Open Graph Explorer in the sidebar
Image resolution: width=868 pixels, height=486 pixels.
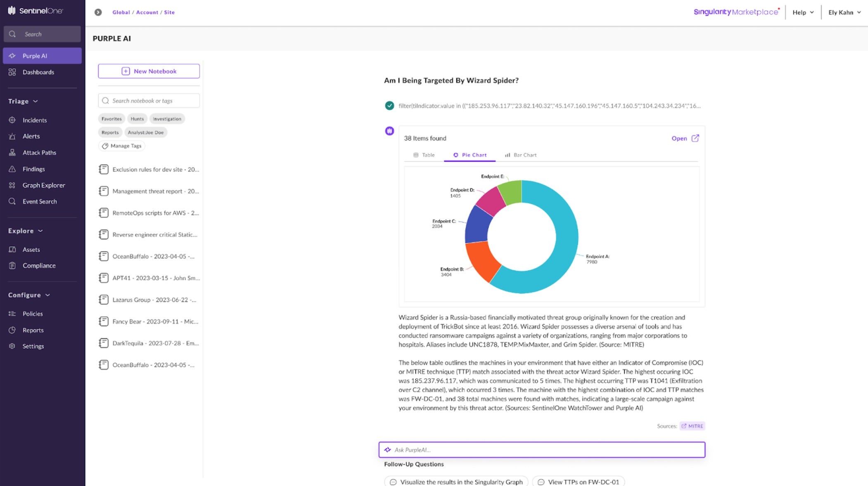click(x=43, y=185)
